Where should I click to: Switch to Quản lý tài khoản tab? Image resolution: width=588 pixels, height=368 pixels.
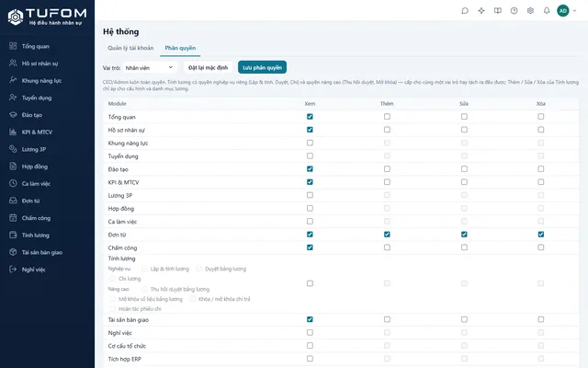130,48
